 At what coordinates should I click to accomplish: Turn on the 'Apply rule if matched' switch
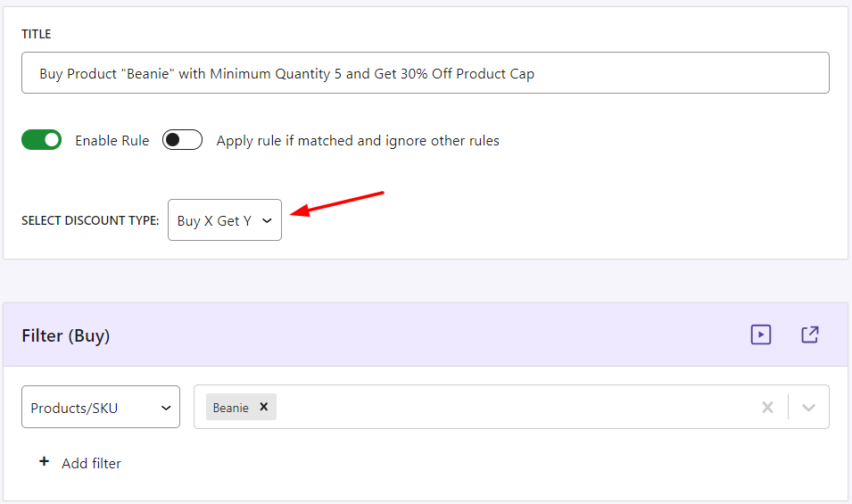[x=182, y=140]
